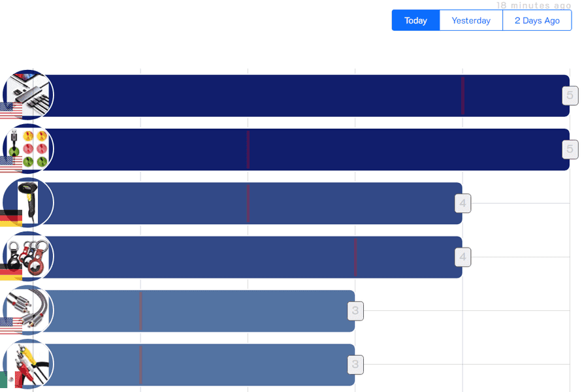Click the 4 badge on the barcode scanner bar

point(462,204)
